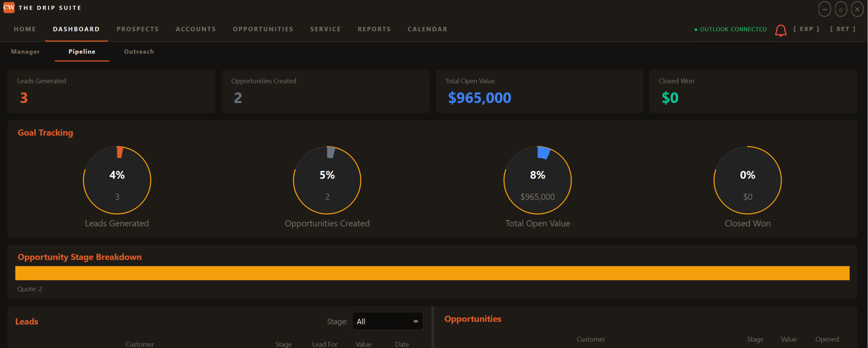
Task: Close the Drip Suite window
Action: [857, 9]
